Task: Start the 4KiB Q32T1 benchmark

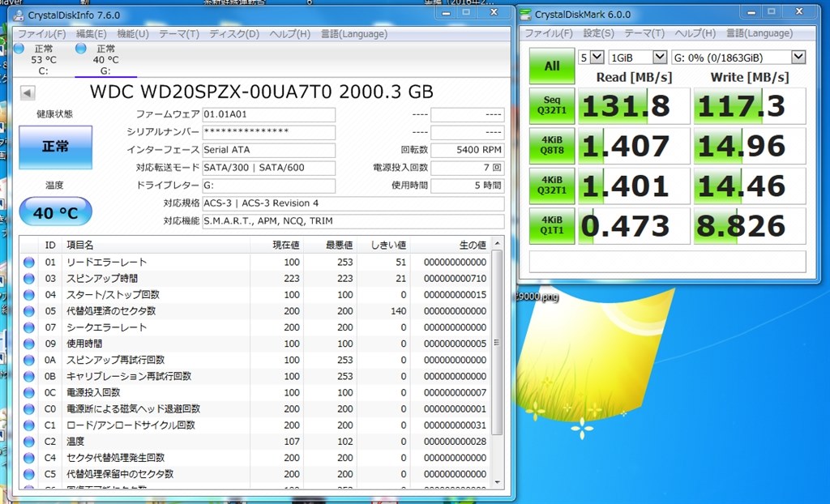Action: (551, 186)
